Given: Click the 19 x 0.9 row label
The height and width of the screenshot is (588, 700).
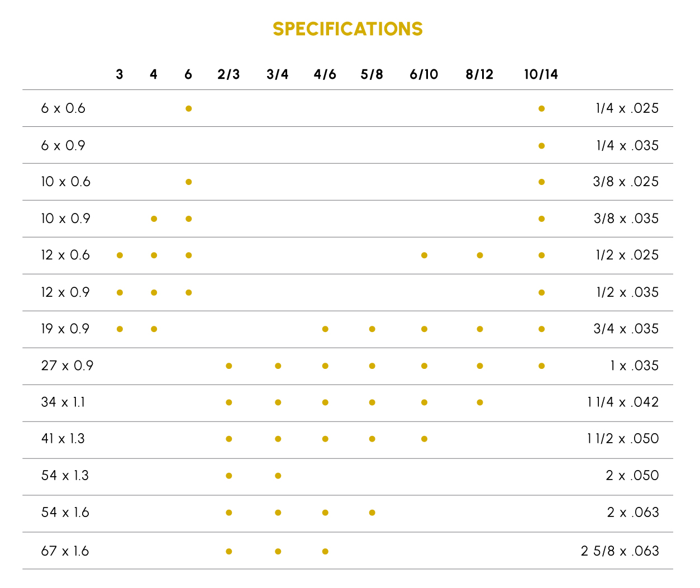Looking at the screenshot, I should [x=65, y=329].
